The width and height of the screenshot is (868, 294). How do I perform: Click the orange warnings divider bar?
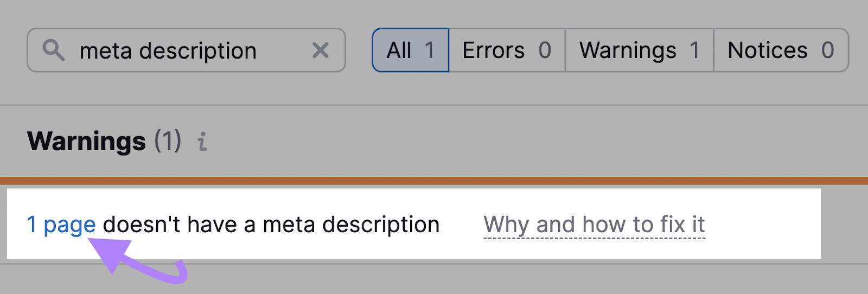click(x=434, y=181)
